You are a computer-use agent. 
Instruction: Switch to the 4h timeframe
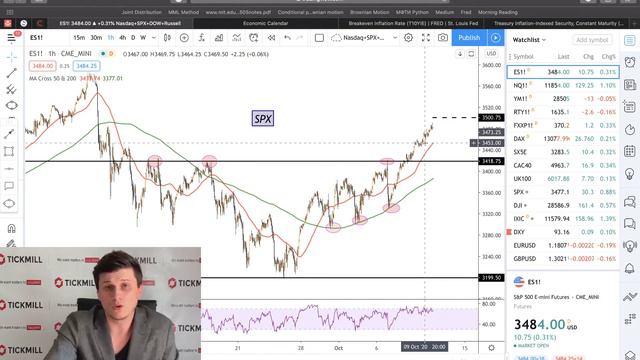point(122,38)
